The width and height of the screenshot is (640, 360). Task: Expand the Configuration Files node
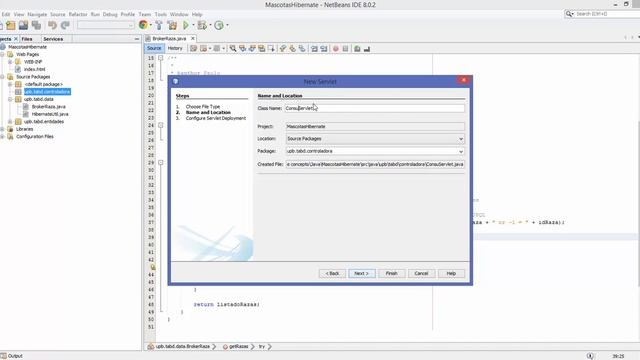[2, 136]
